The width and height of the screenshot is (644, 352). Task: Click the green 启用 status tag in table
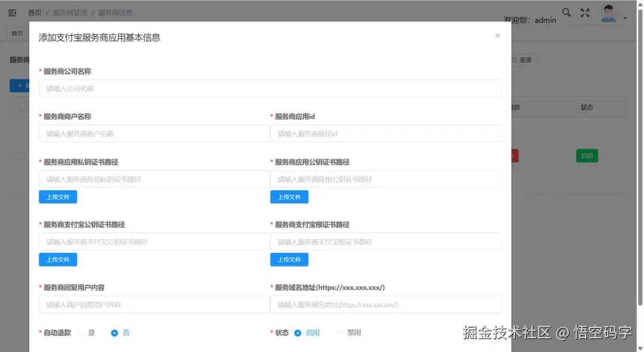click(587, 156)
